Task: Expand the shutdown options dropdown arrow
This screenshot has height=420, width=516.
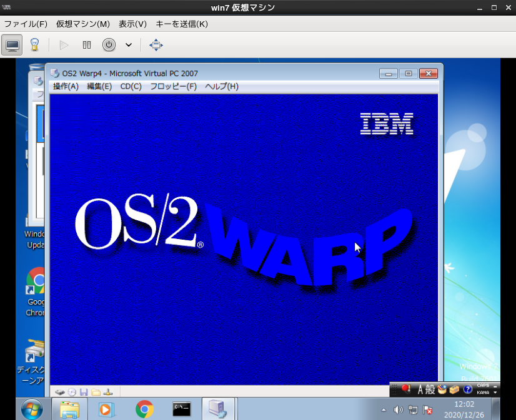Action: click(x=129, y=45)
